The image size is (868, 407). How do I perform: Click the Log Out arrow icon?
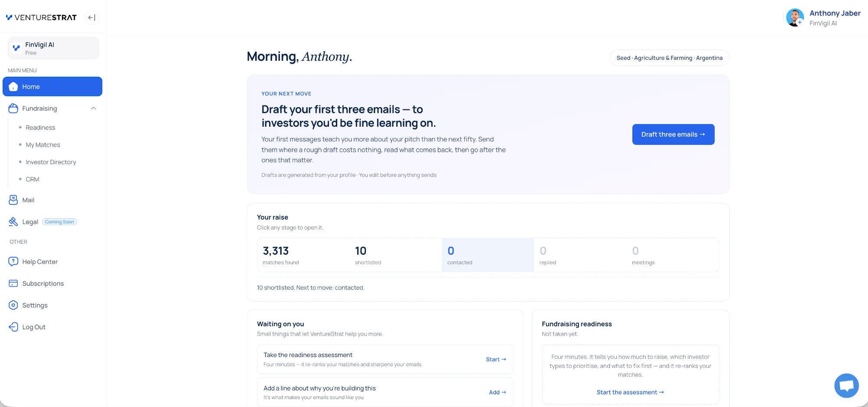(x=13, y=327)
